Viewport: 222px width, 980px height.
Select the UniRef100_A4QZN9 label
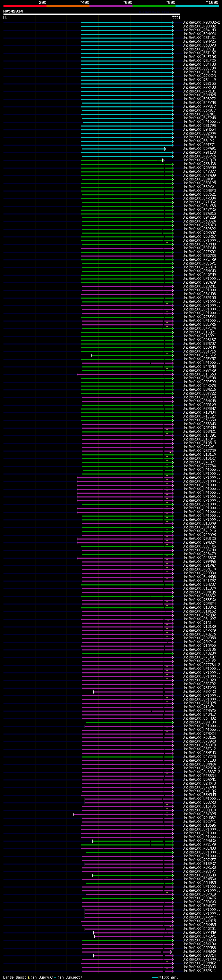[199, 275]
